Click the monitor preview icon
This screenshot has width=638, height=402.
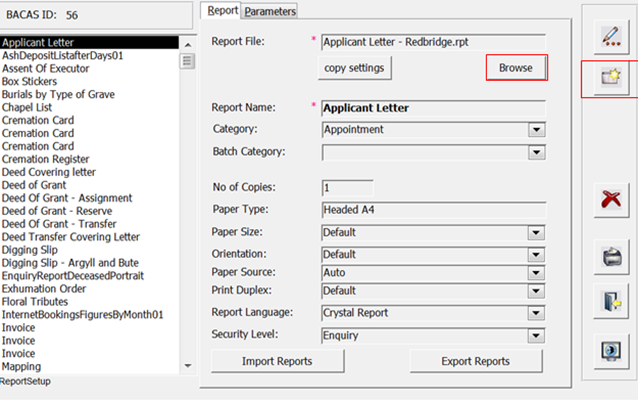click(611, 351)
